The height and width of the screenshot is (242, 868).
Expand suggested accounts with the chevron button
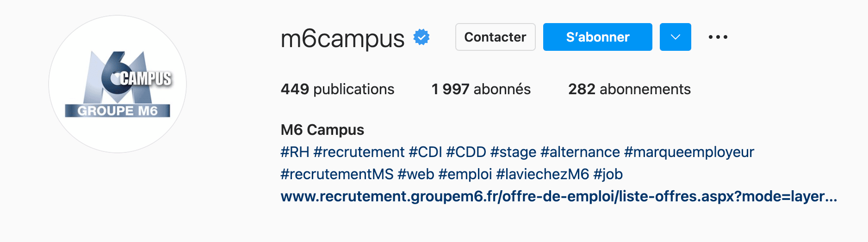(676, 37)
